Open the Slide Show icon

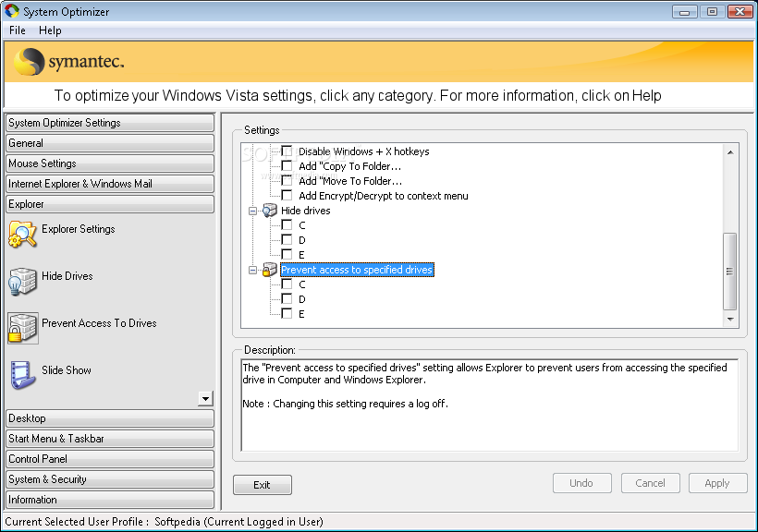point(22,375)
